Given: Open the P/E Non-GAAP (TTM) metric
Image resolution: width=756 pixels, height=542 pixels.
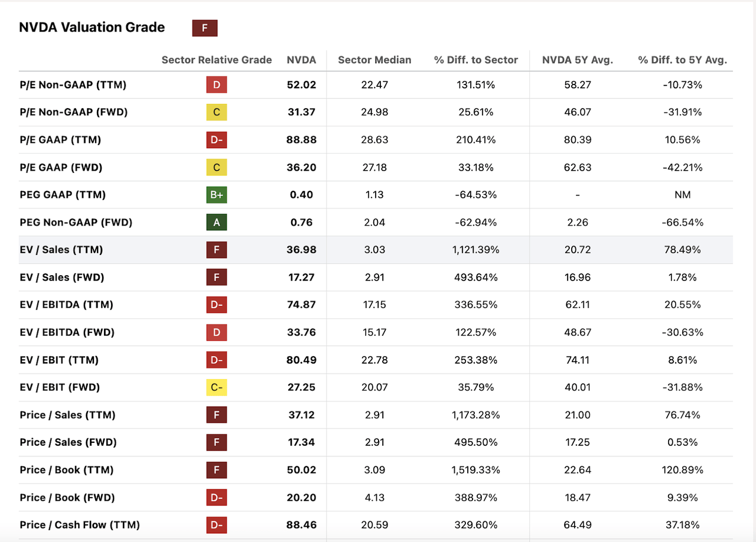Looking at the screenshot, I should point(73,85).
